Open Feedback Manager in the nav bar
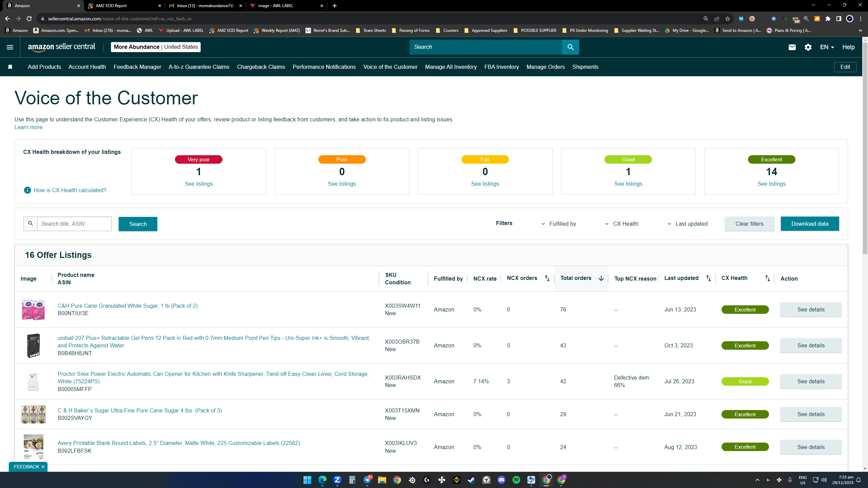 coord(137,67)
